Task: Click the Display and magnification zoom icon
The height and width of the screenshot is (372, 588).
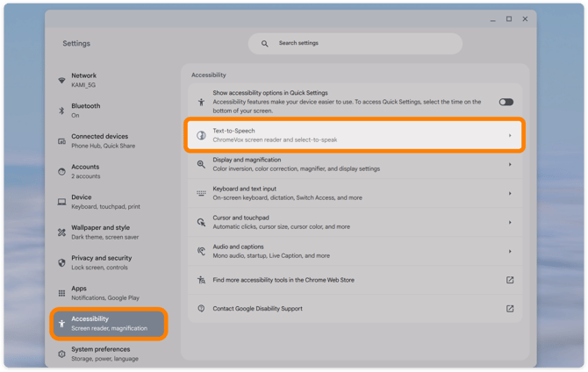Action: click(x=201, y=164)
